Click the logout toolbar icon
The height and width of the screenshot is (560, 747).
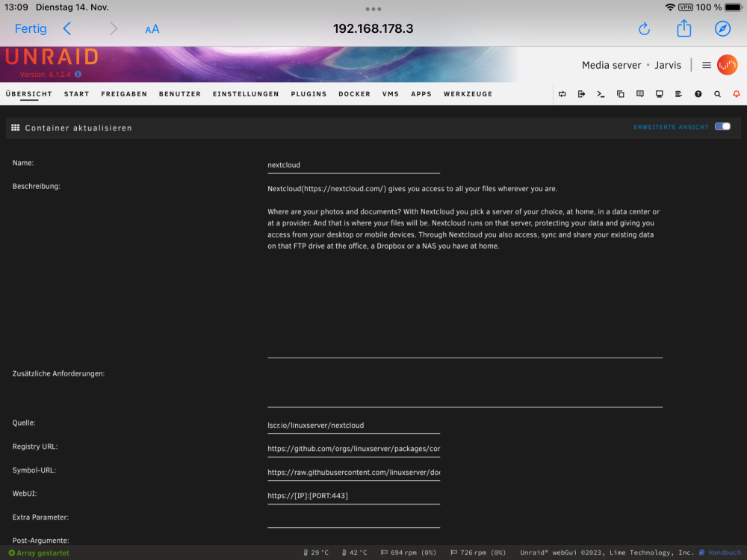[x=581, y=94]
